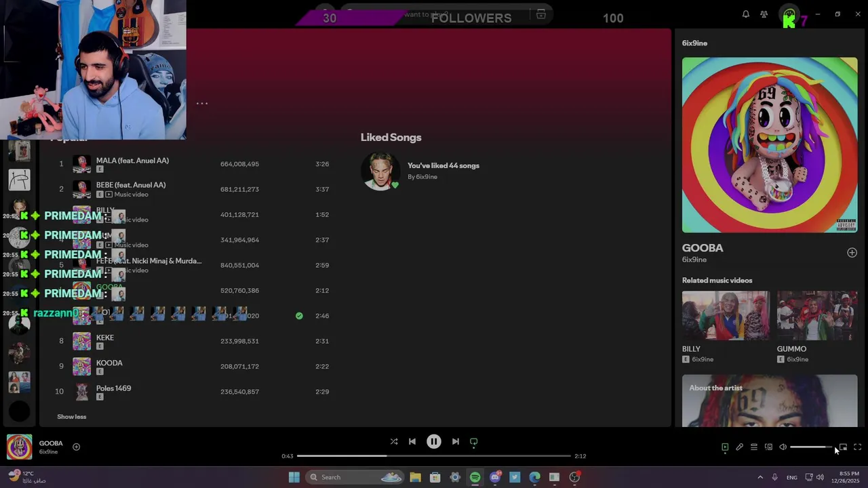Viewport: 868px width, 488px height.
Task: Toggle shuffle in the player bar
Action: (x=394, y=441)
